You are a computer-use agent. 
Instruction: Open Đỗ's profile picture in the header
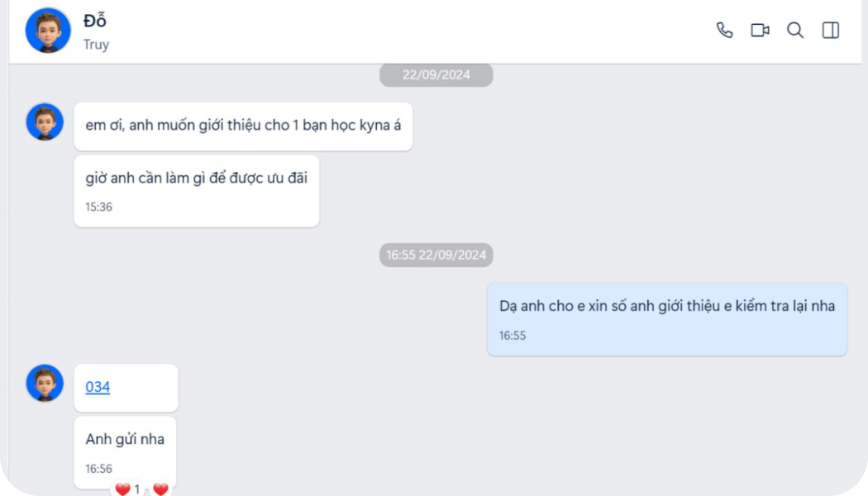point(46,30)
